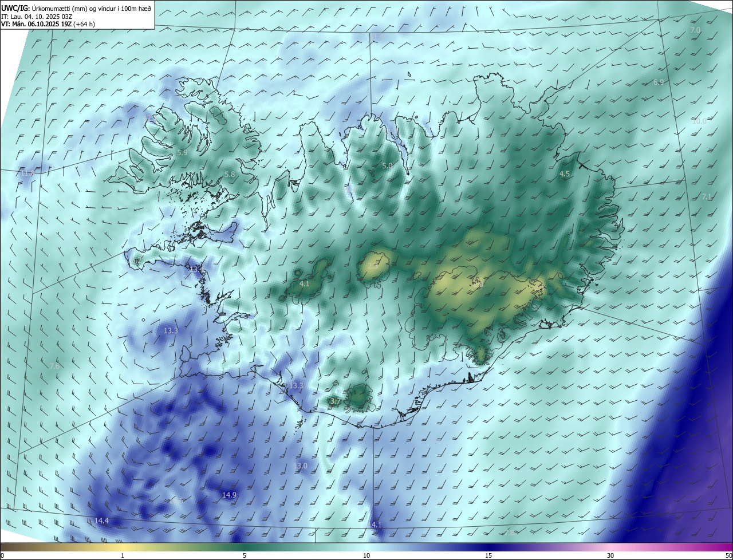Click the 5.0 value over north Iceland

(387, 165)
